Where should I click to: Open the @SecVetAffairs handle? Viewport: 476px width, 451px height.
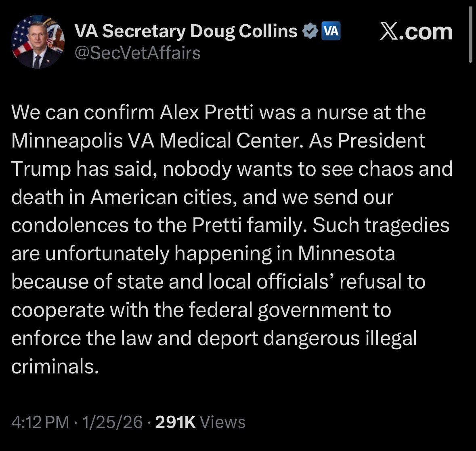[138, 53]
